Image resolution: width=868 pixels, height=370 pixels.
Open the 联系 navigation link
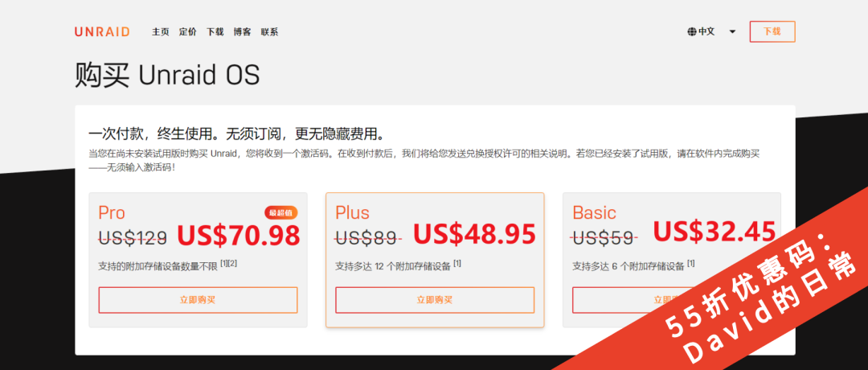coord(269,32)
